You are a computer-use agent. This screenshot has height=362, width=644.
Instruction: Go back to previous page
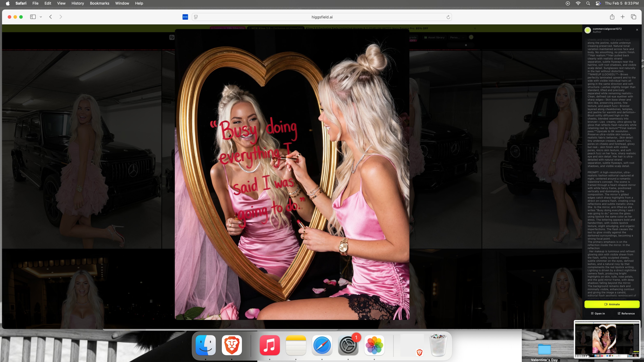click(51, 17)
